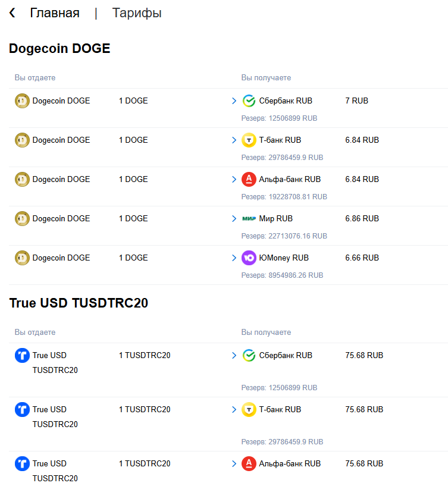Click the ЮMoney purple logo
This screenshot has height=483, width=448.
click(249, 258)
